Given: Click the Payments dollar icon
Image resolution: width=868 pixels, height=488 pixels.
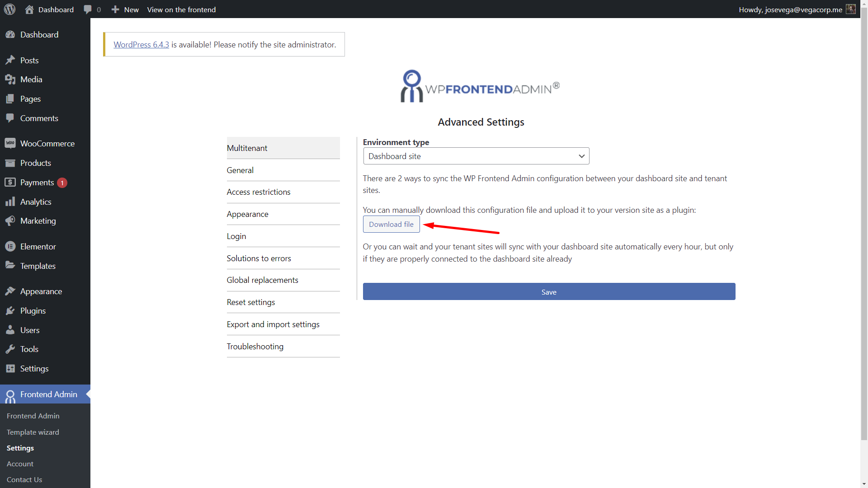Looking at the screenshot, I should click(10, 182).
